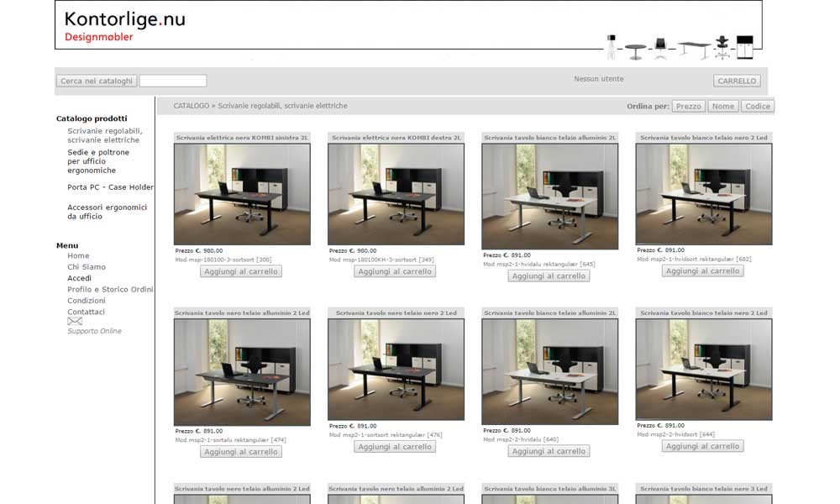Open thumbnail of model msp2-1-sortsort rektangulær [476]

point(396,370)
